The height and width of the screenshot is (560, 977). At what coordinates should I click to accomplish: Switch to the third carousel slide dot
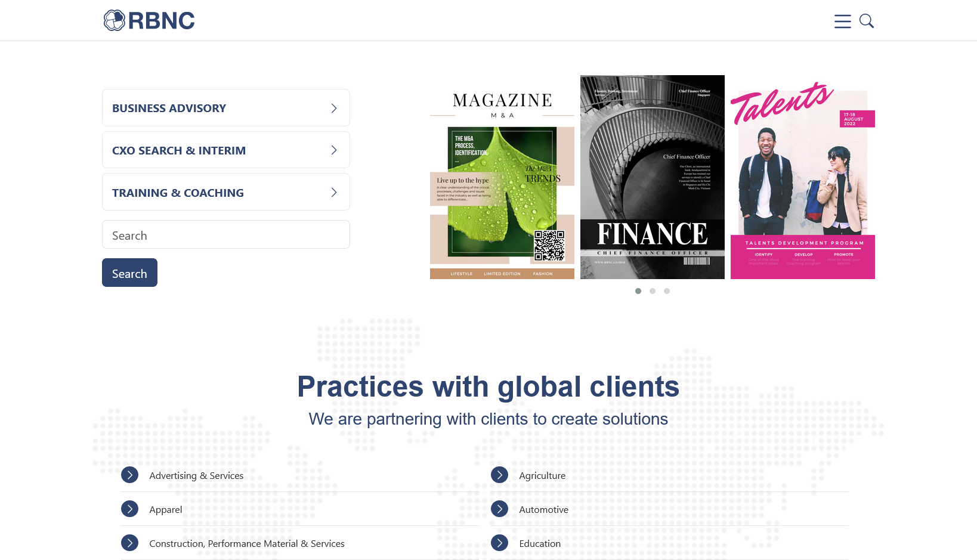click(667, 291)
